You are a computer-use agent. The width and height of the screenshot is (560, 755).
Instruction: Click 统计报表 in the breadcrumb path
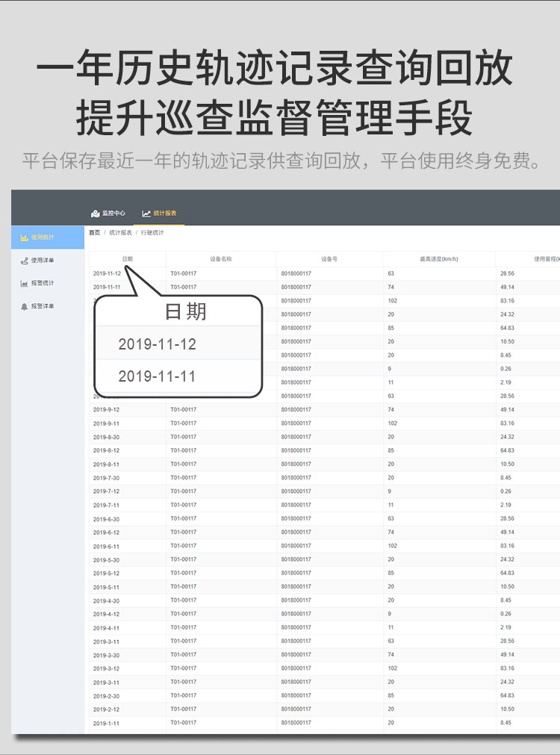tap(120, 233)
